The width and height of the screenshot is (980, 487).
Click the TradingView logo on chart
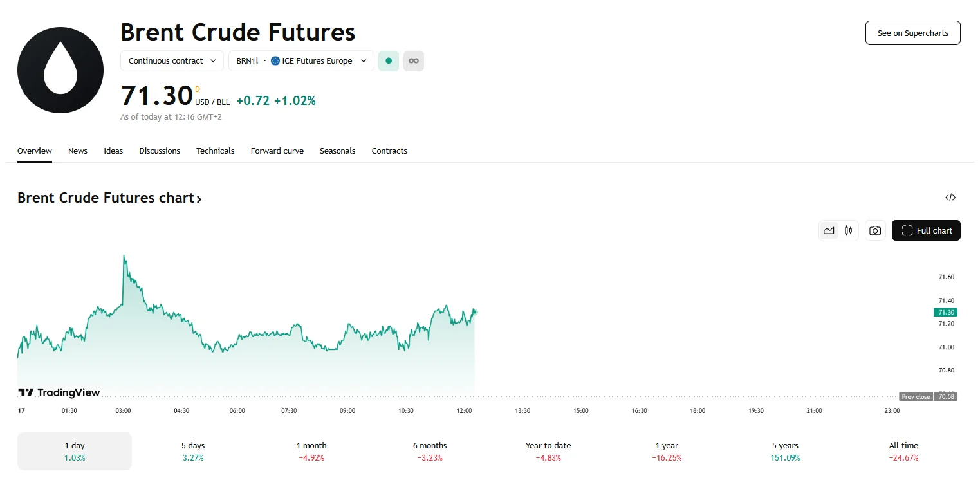pos(59,392)
